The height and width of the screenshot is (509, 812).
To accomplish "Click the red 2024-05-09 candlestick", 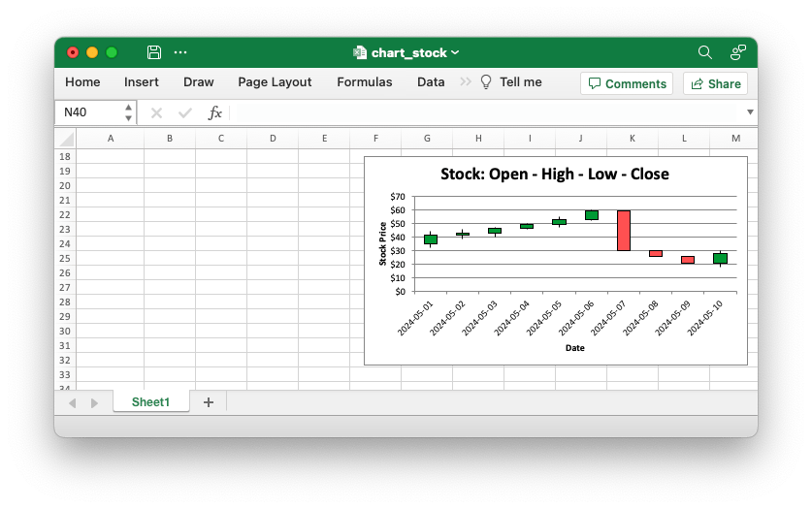I will 688,260.
